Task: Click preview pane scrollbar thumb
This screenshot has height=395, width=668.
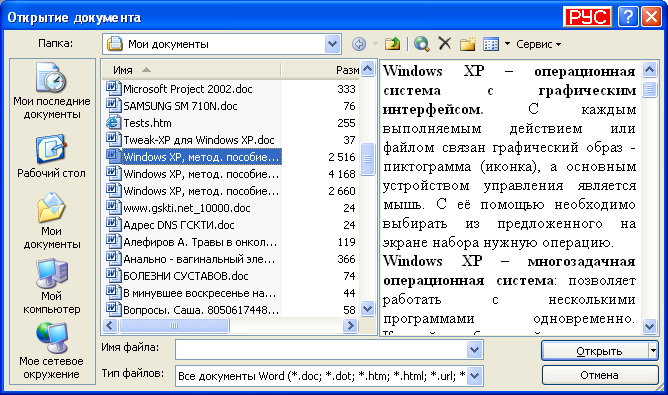Action: [x=649, y=89]
